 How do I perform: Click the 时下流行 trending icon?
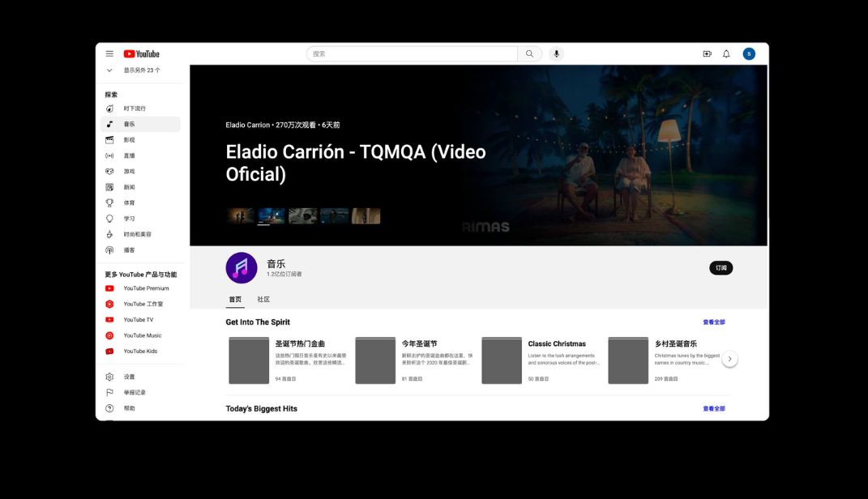[109, 109]
